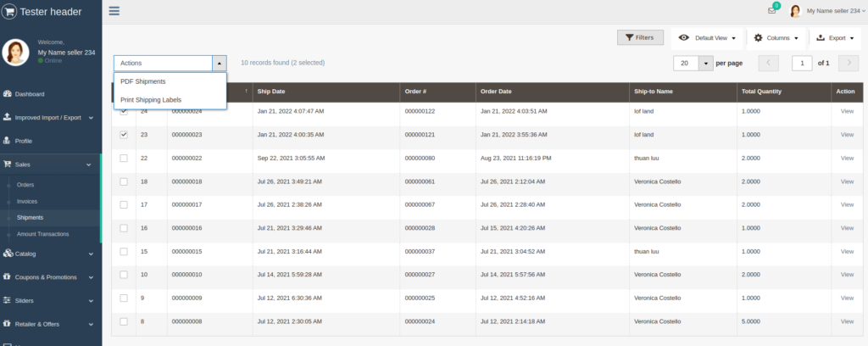The width and height of the screenshot is (868, 346).
Task: Open Dashboard from the sidebar
Action: pos(30,94)
